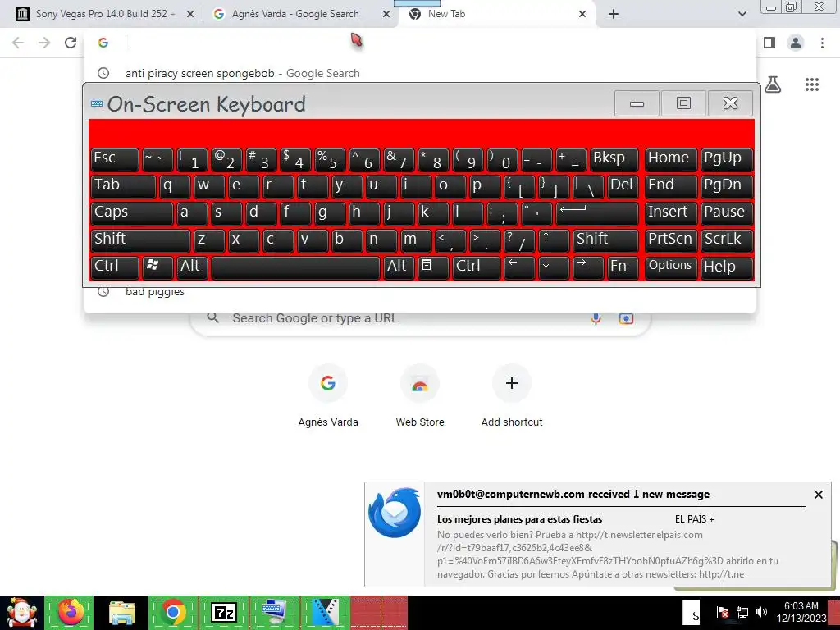The image size is (840, 630).
Task: Click the context menu key on keyboard
Action: pyautogui.click(x=433, y=268)
